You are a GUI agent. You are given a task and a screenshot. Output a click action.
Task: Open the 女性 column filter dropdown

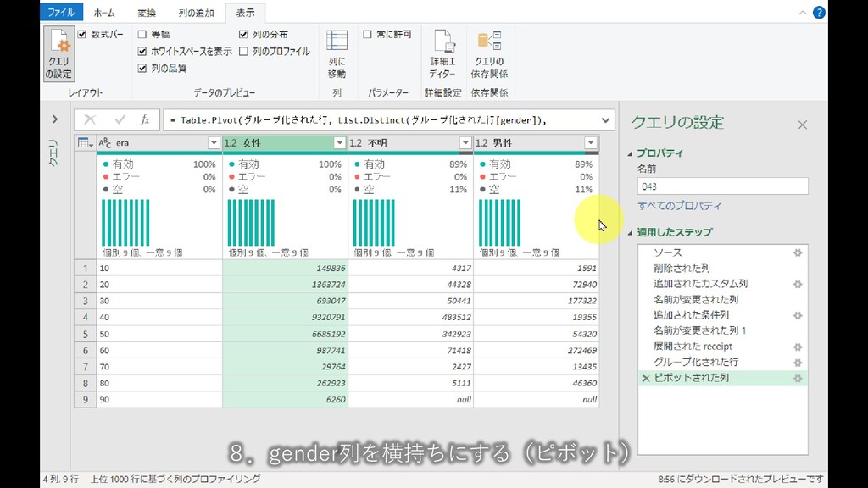pyautogui.click(x=339, y=142)
